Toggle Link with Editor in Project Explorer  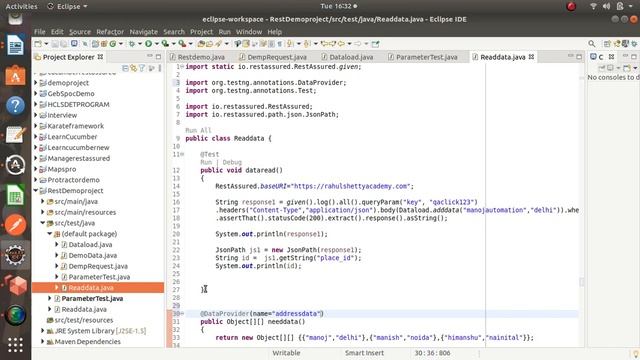(x=133, y=68)
